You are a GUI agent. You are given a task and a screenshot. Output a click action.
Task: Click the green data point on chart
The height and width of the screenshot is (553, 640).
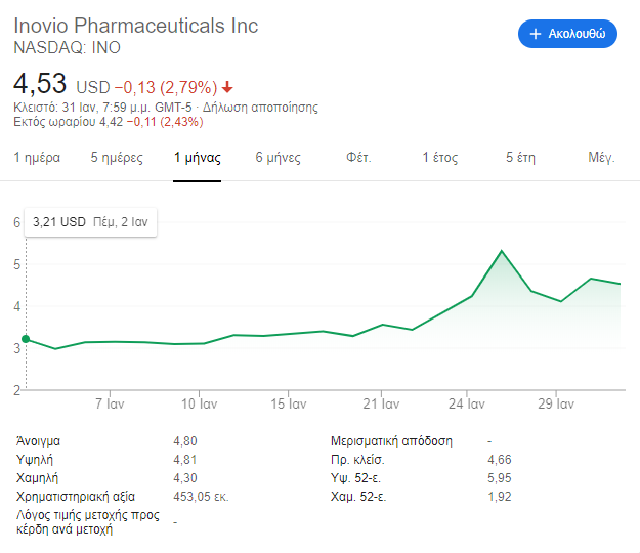point(26,339)
